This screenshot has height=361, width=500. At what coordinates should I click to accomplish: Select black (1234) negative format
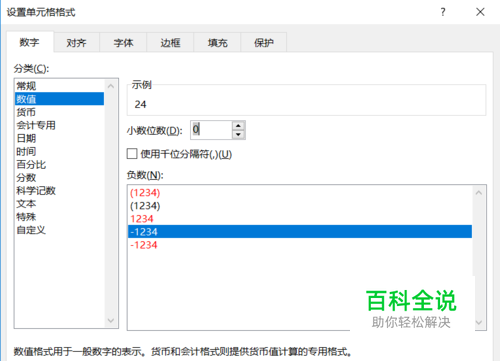[x=300, y=206]
